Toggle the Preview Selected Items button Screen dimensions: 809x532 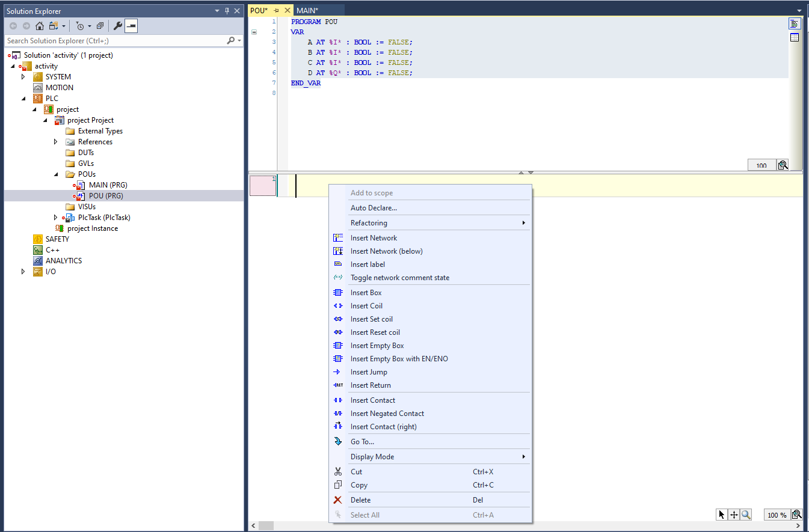click(131, 26)
